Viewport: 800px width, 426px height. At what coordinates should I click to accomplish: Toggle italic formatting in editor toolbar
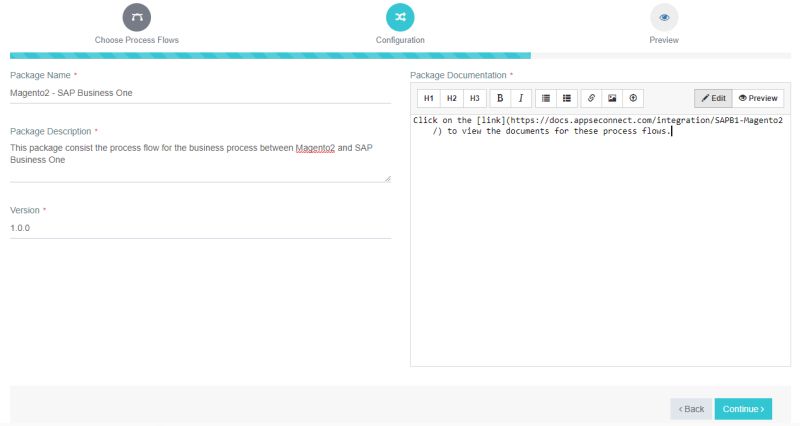click(x=521, y=98)
